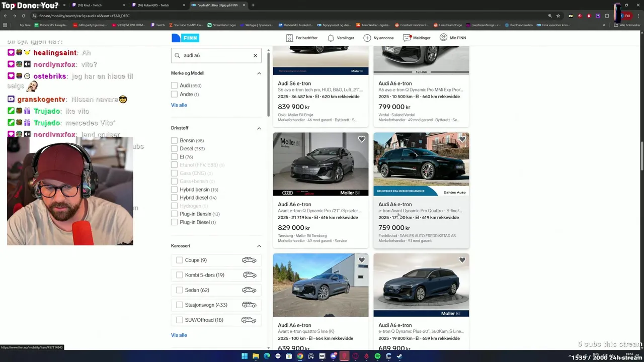Open Discord from taskbar
644x362 pixels.
[x=333, y=356]
